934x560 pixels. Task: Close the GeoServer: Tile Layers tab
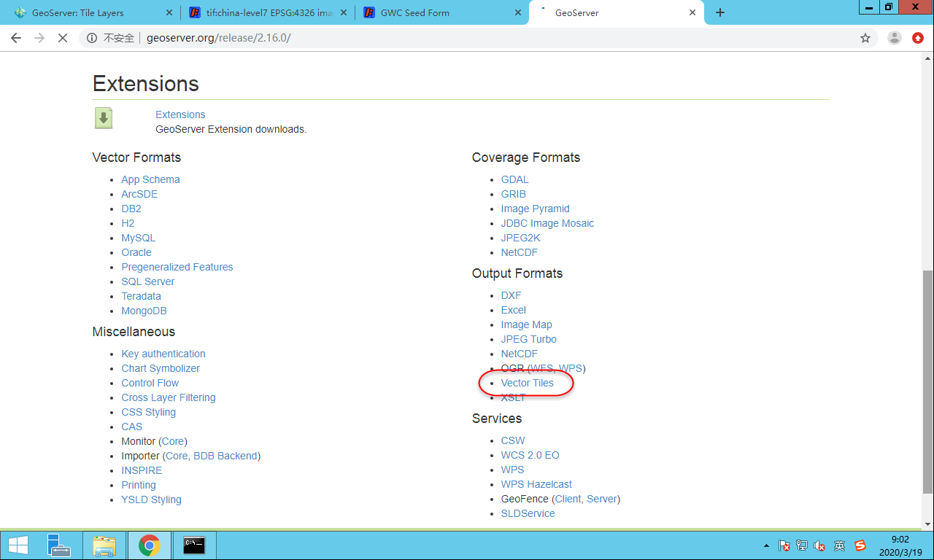(169, 12)
